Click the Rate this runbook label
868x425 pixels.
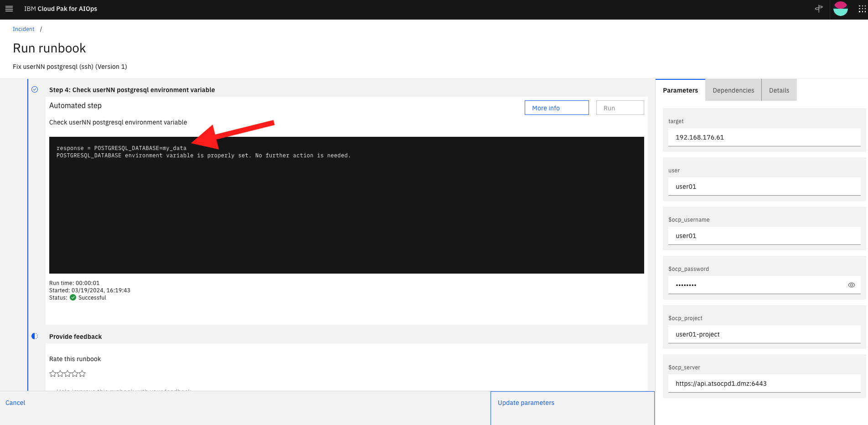[75, 359]
